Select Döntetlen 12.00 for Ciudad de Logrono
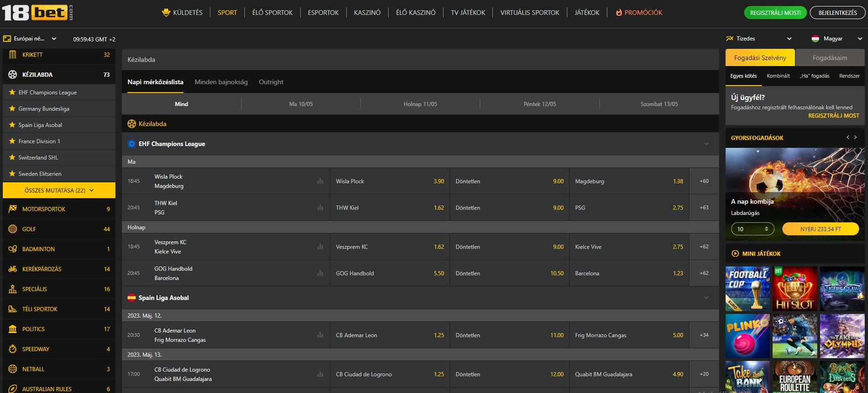This screenshot has width=868, height=393. pyautogui.click(x=510, y=374)
